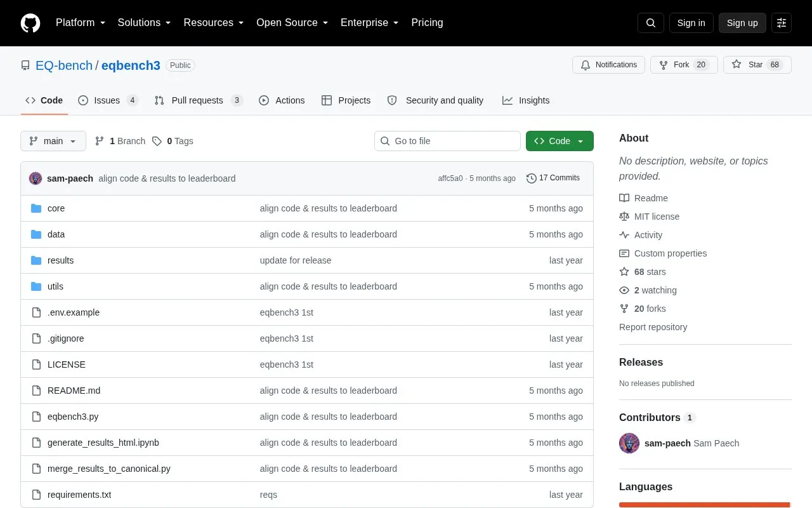Click the Activity pulse icon
The height and width of the screenshot is (508, 812).
coord(624,235)
